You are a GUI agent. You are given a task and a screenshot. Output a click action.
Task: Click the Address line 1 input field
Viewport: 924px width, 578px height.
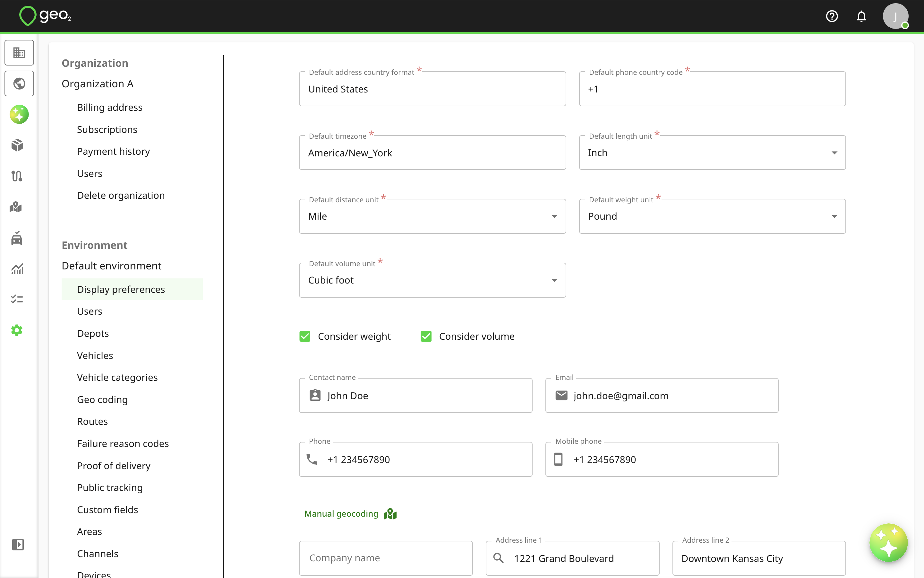point(572,558)
